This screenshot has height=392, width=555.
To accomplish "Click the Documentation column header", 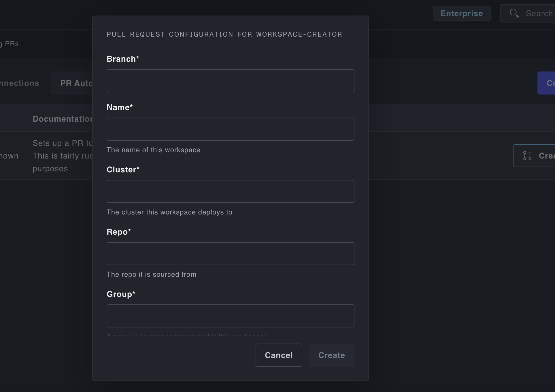I will (62, 119).
